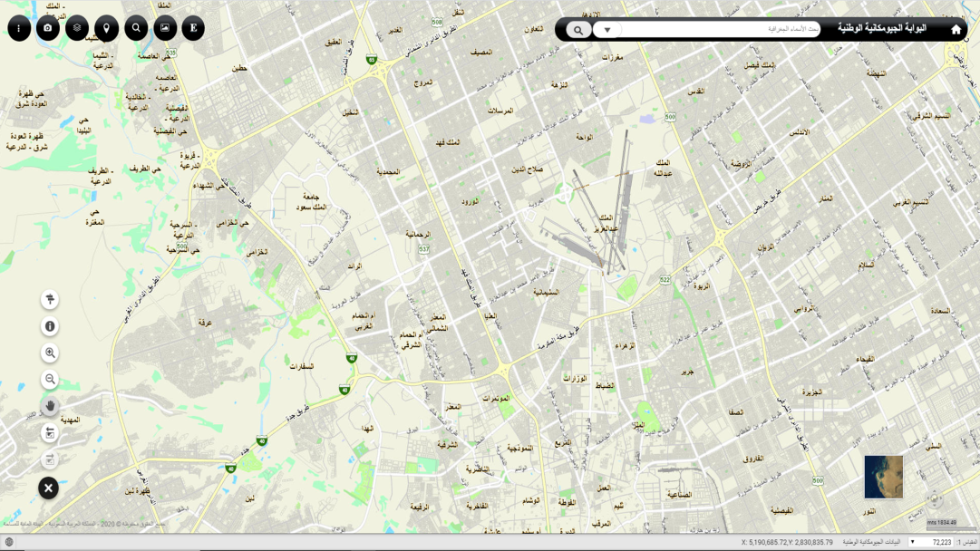Image resolution: width=980 pixels, height=551 pixels.
Task: Click the copyright 2020 attribution text
Action: coord(84,524)
